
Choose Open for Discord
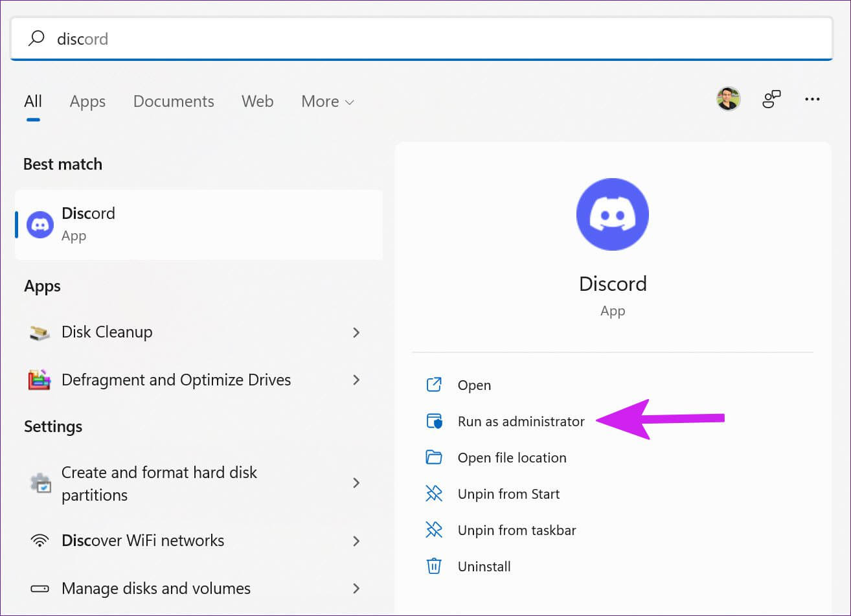click(x=474, y=385)
